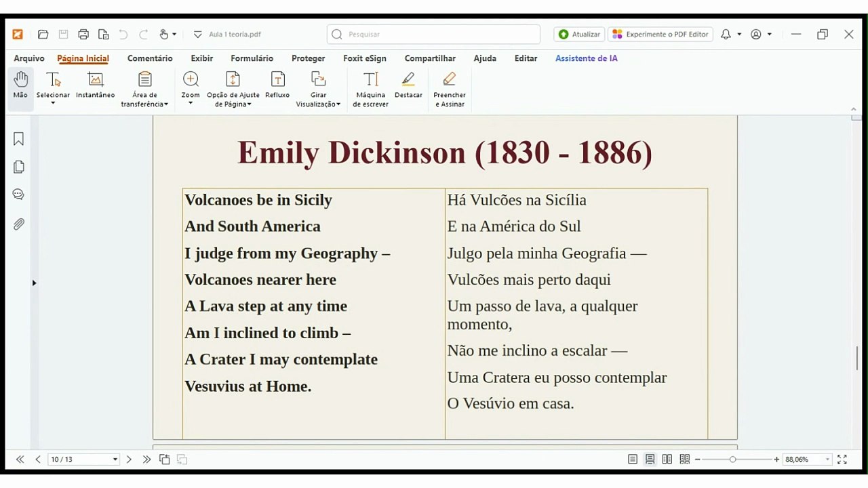Click the Save disk icon

[63, 35]
